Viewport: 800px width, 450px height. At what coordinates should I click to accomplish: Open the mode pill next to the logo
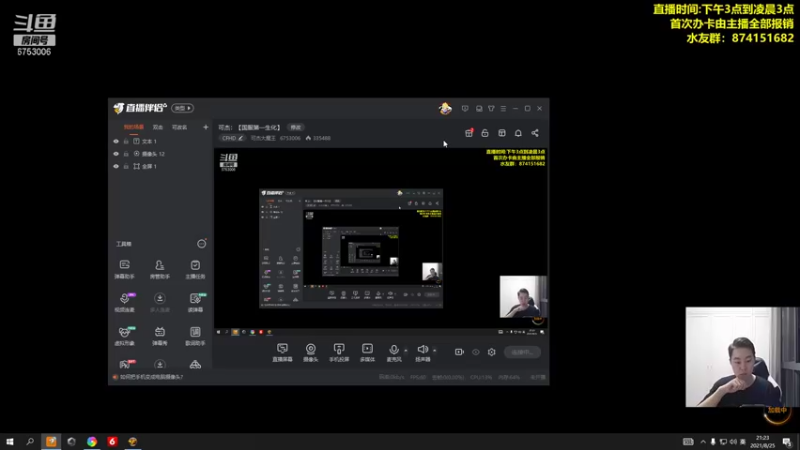coord(182,108)
